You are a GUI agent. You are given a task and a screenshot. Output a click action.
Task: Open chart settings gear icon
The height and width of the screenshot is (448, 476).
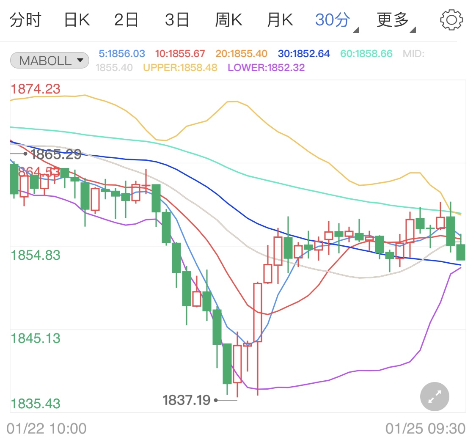tap(451, 20)
